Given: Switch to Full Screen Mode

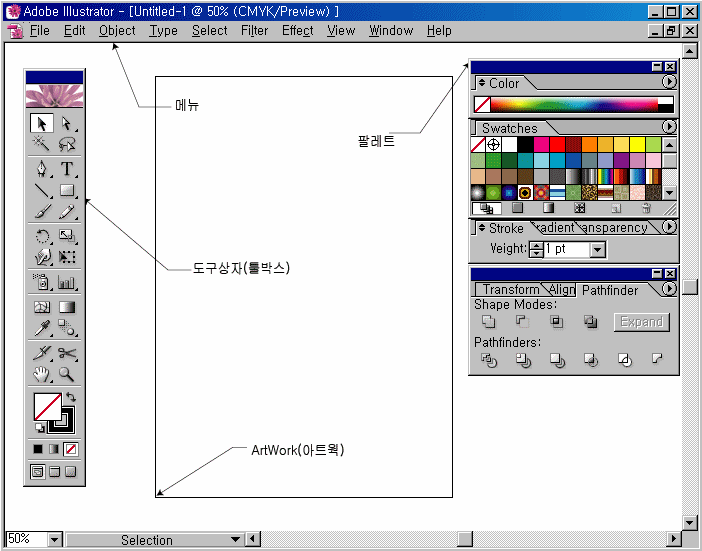Looking at the screenshot, I should click(71, 471).
